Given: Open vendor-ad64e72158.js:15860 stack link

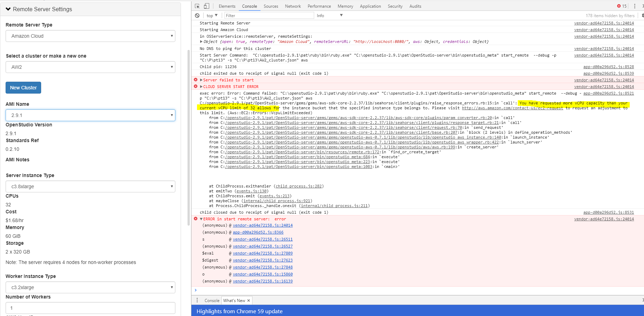Looking at the screenshot, I should (263, 274).
